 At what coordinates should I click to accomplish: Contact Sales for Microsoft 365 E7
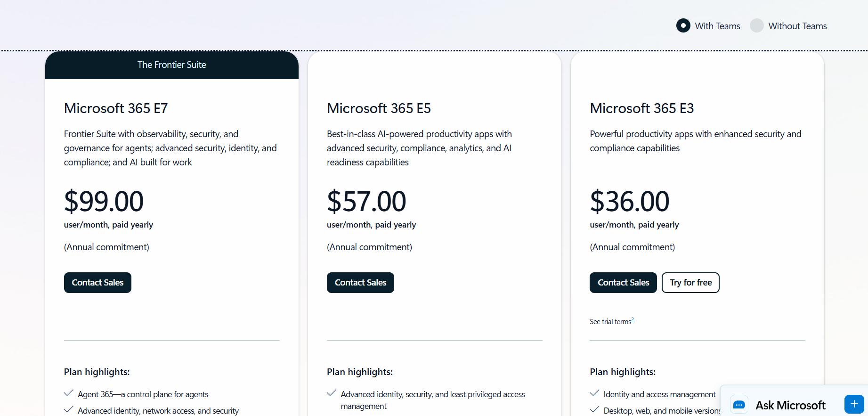click(x=97, y=283)
